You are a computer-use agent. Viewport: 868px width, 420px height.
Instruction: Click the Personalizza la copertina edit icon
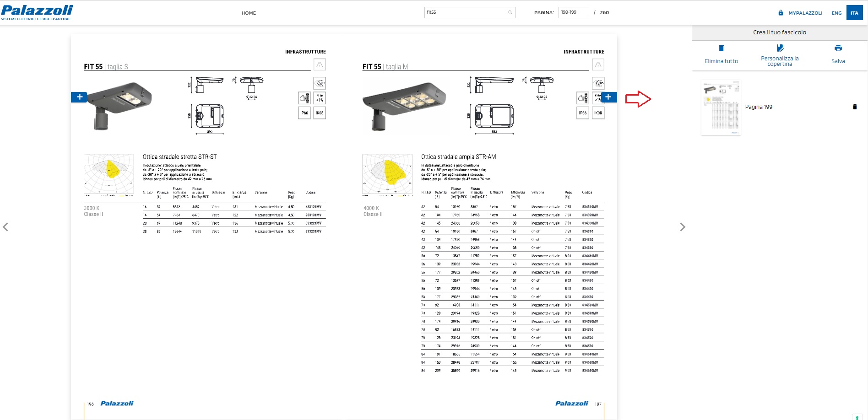[780, 48]
